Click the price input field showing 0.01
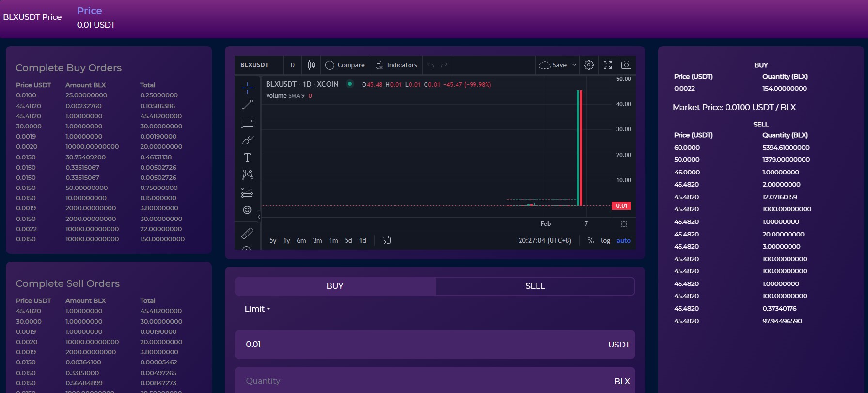The width and height of the screenshot is (868, 393). coord(435,345)
